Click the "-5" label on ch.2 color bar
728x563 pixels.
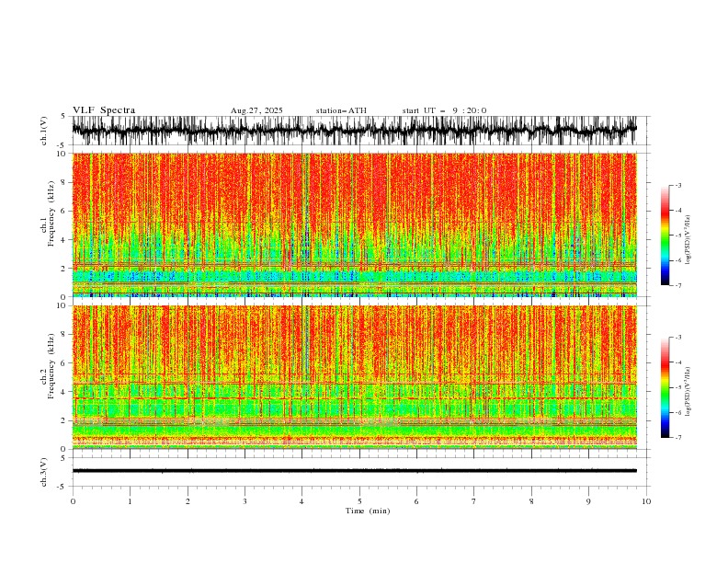point(677,387)
